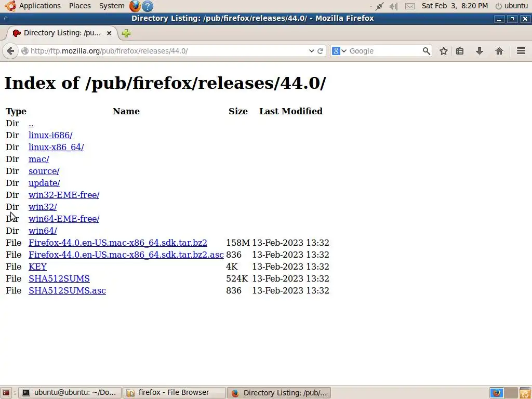Open the System menu
The image size is (532, 399).
pyautogui.click(x=112, y=6)
